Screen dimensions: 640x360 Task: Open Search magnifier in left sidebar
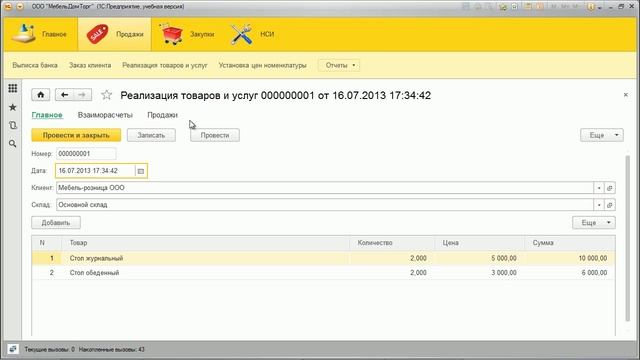pyautogui.click(x=13, y=144)
